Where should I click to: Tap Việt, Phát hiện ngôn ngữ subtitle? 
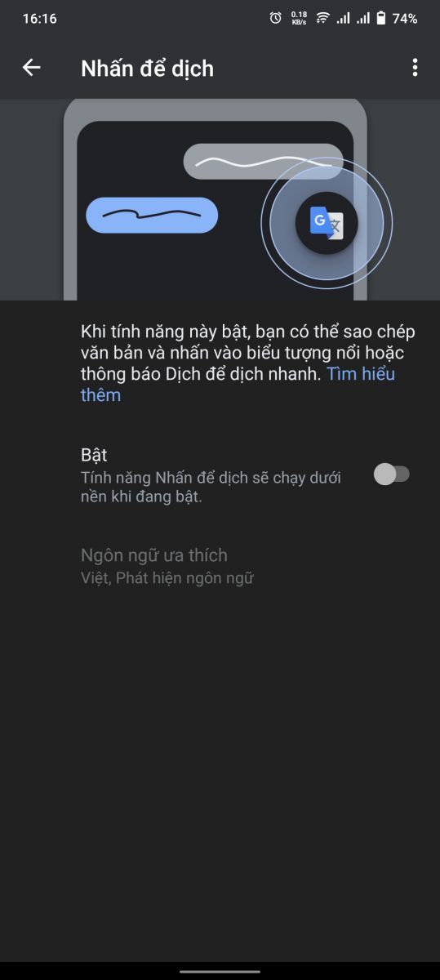click(167, 578)
